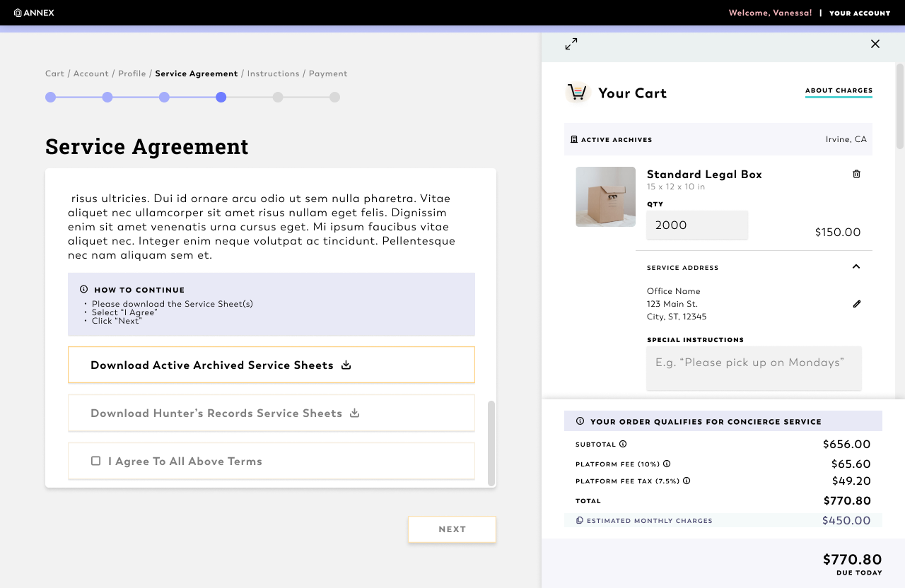
Task: Download Hunter's Records Service Sheets
Action: tap(271, 413)
